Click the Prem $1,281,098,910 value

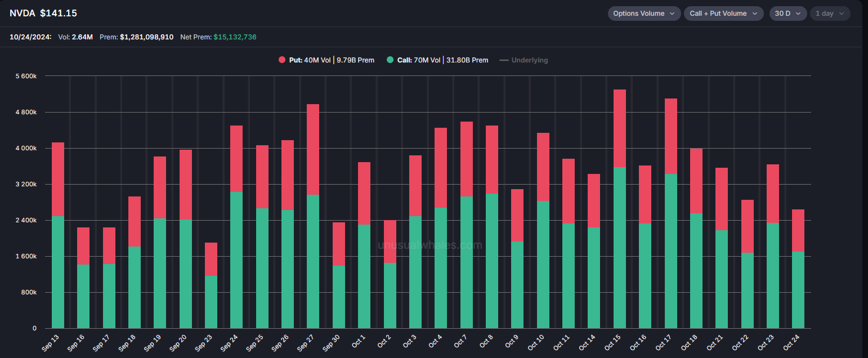[146, 37]
